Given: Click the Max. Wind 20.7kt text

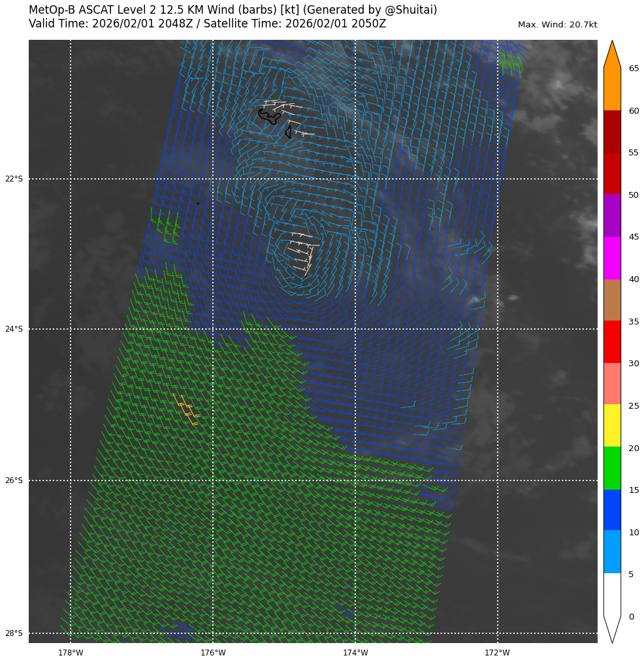Looking at the screenshot, I should (x=557, y=25).
